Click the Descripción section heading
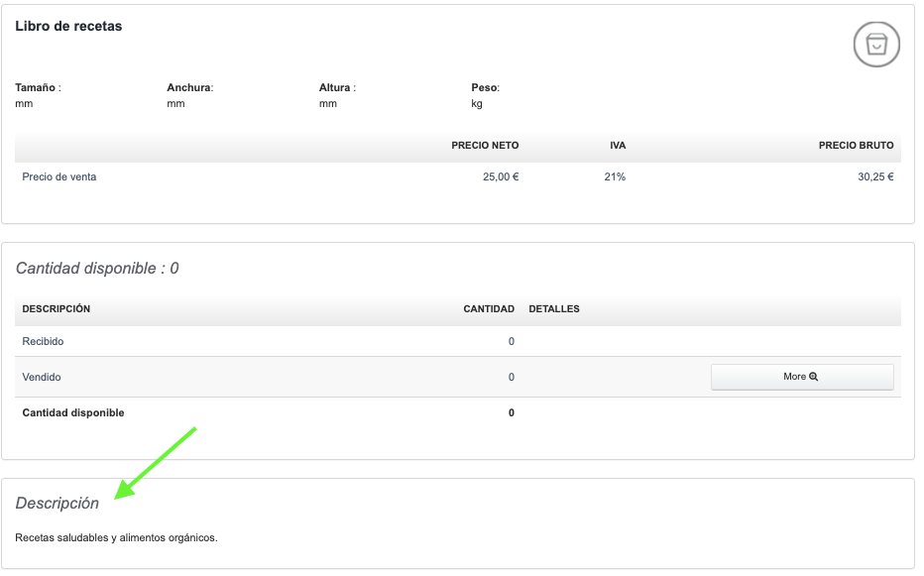Image resolution: width=924 pixels, height=576 pixels. [x=58, y=504]
